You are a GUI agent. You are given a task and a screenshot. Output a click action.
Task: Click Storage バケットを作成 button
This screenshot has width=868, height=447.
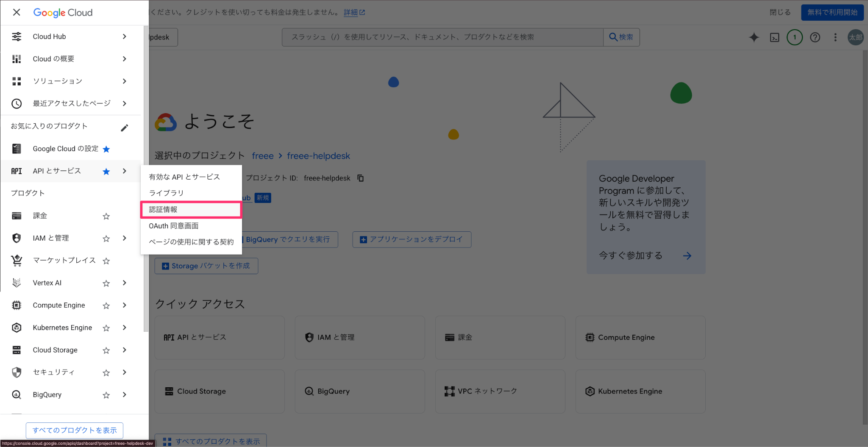point(206,266)
